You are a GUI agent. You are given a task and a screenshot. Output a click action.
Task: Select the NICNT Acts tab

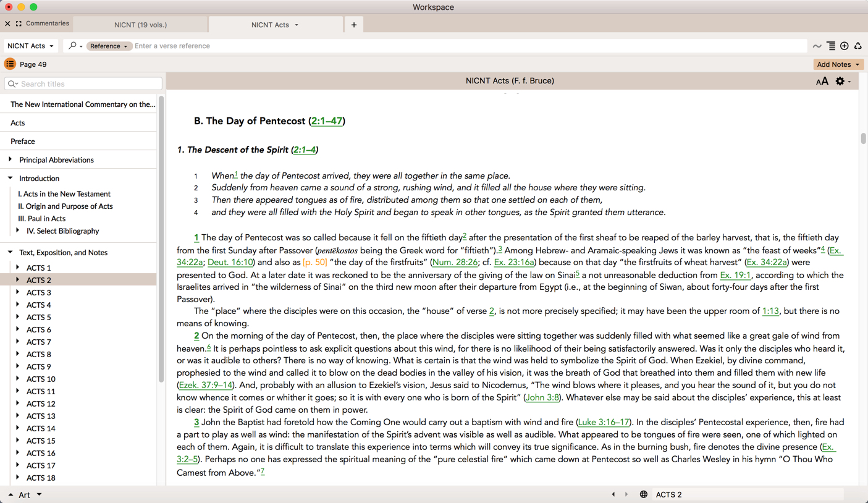click(270, 25)
